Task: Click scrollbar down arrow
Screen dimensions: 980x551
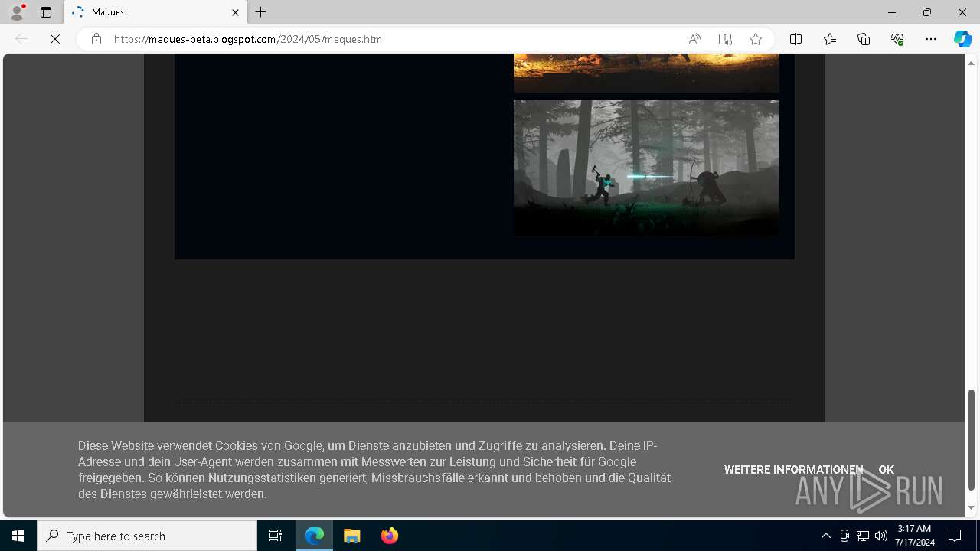Action: coord(971,507)
